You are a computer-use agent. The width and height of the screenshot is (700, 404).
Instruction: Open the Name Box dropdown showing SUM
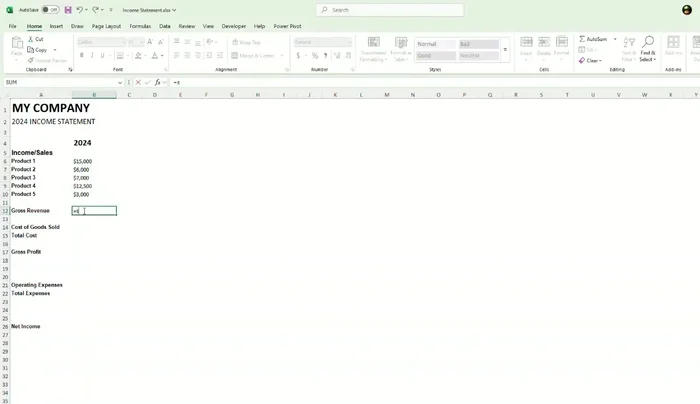coord(120,83)
